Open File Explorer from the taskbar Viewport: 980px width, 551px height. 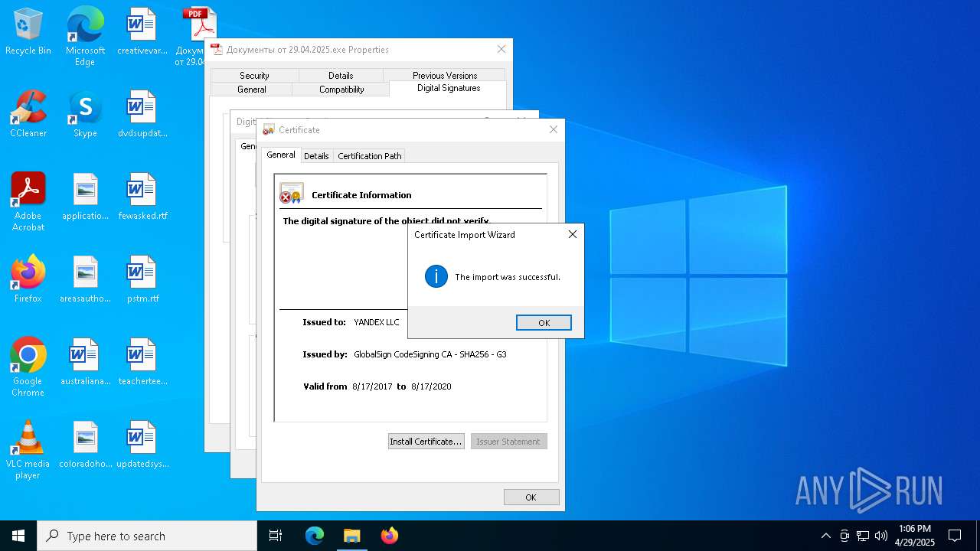352,536
